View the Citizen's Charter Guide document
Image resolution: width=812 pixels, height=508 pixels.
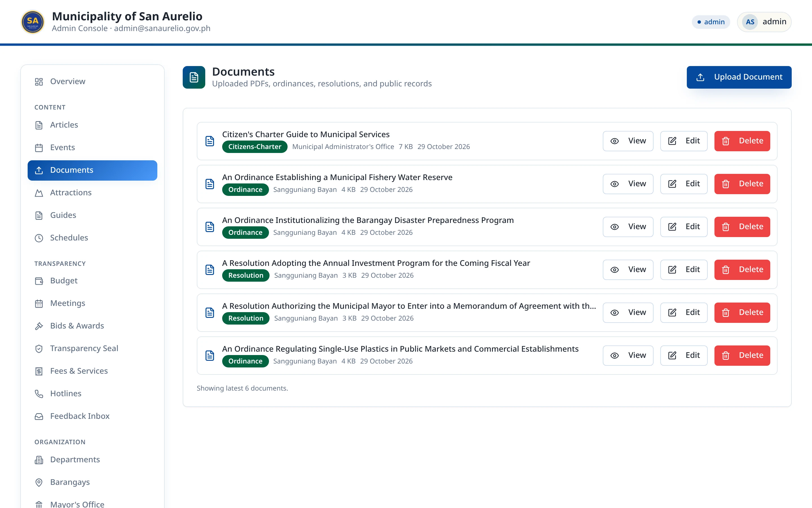click(x=628, y=141)
